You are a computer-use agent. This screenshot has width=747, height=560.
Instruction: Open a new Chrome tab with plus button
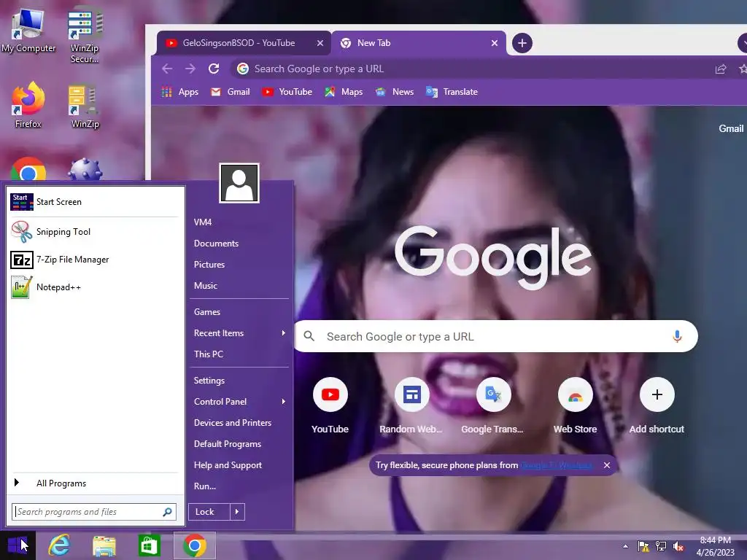pyautogui.click(x=522, y=43)
